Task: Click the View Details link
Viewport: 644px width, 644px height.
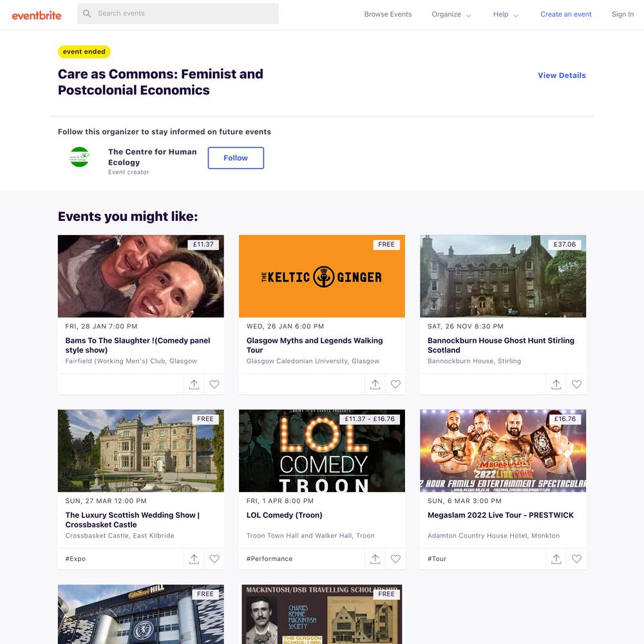Action: coord(562,75)
